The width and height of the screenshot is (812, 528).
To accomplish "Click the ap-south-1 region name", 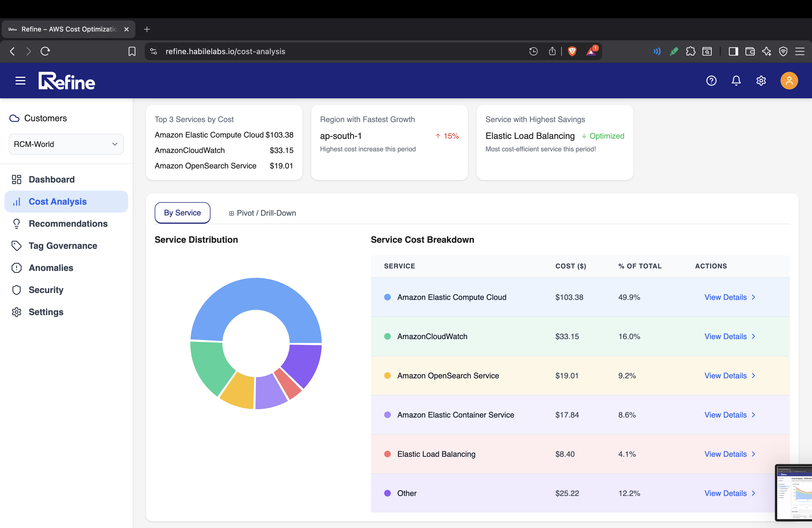I will tap(341, 136).
